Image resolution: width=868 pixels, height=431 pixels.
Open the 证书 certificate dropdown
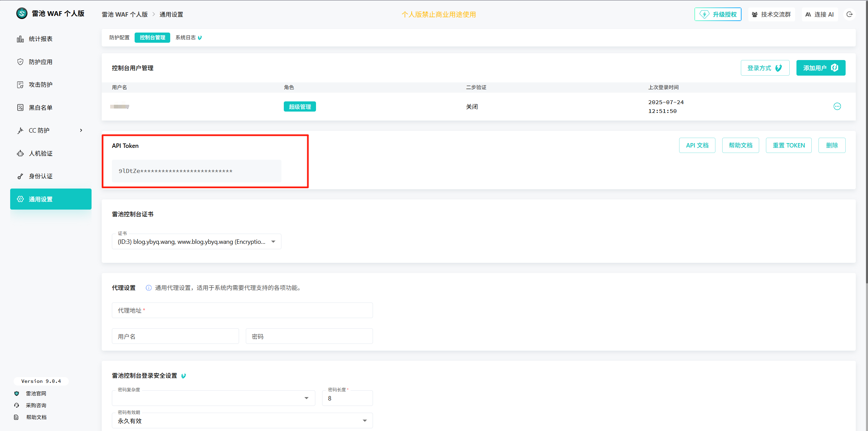(196, 241)
